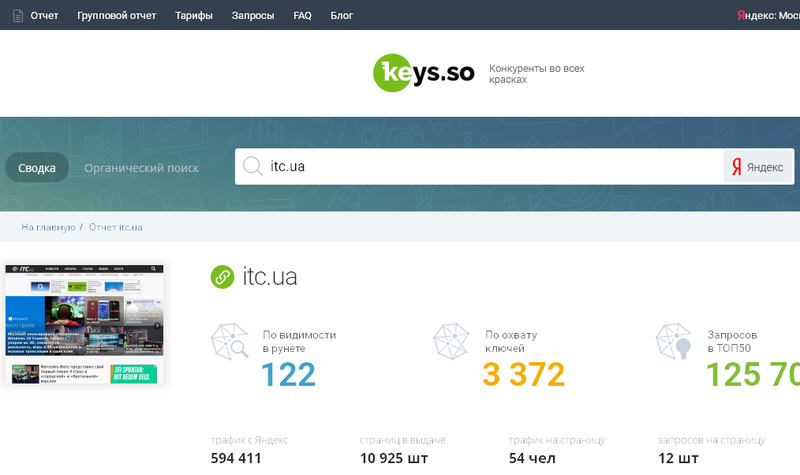
Task: Open the Отчет itc.ua breadcrumb link
Action: 116,227
